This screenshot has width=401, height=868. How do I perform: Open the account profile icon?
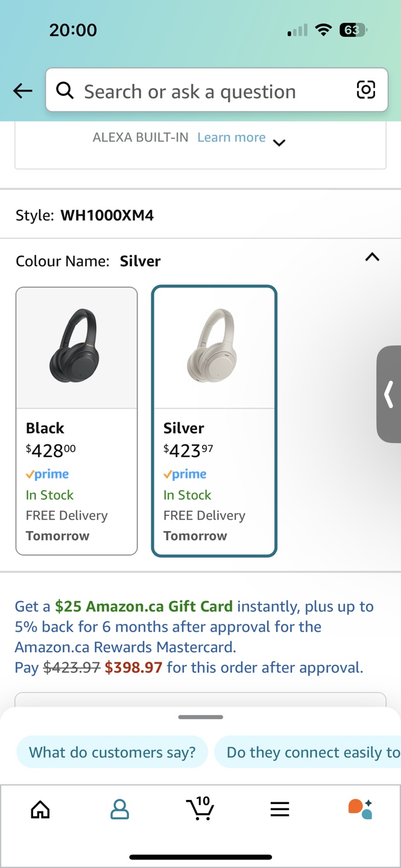click(x=120, y=809)
